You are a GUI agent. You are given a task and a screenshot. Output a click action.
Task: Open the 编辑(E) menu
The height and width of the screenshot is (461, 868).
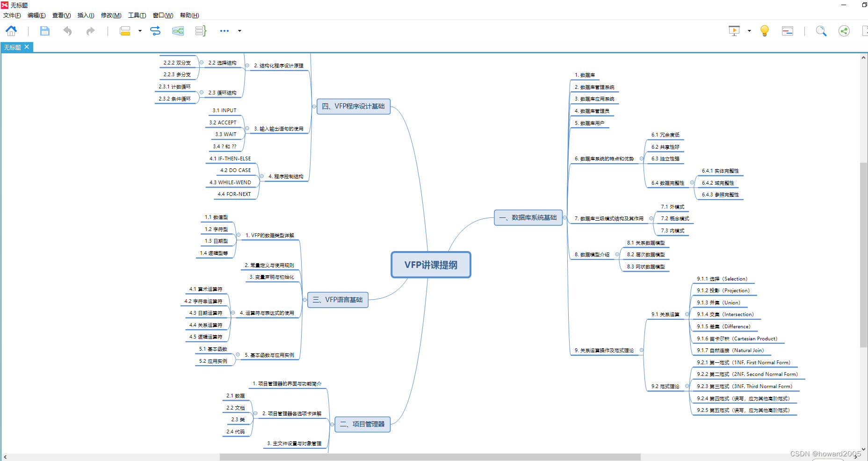click(x=36, y=15)
